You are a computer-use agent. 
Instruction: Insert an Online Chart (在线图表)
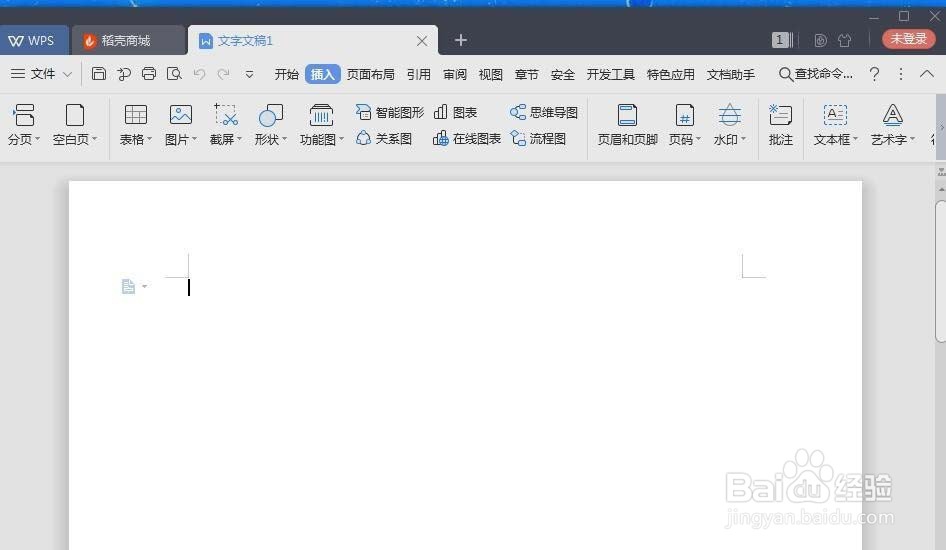point(467,139)
